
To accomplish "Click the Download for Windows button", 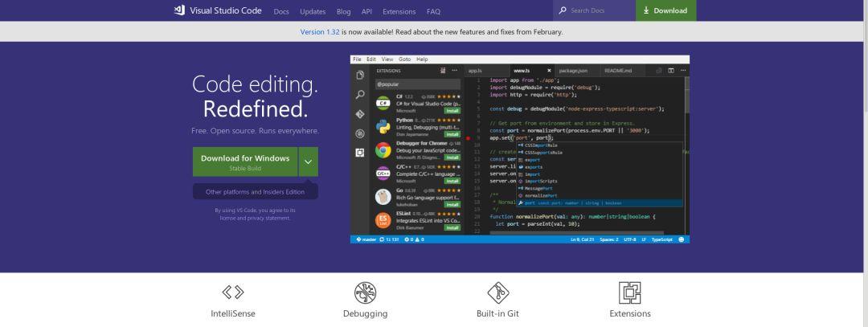I will tap(245, 161).
